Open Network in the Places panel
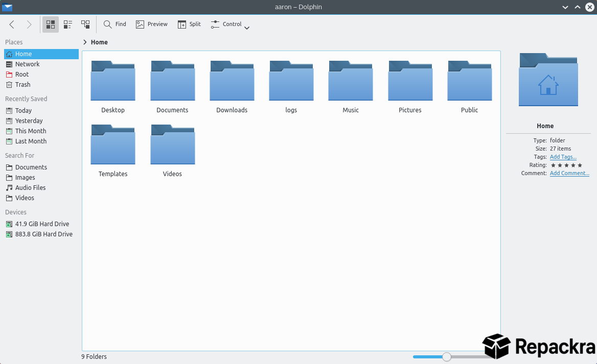Screen dimensions: 597x364 (41, 64)
